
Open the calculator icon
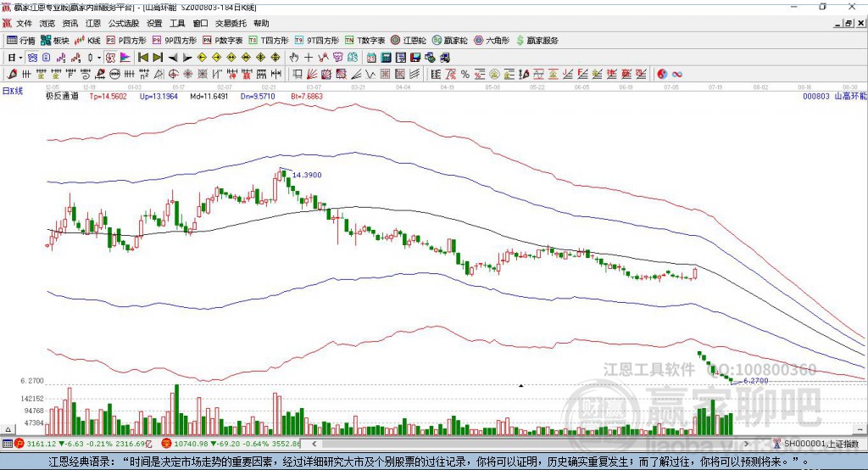point(386,58)
